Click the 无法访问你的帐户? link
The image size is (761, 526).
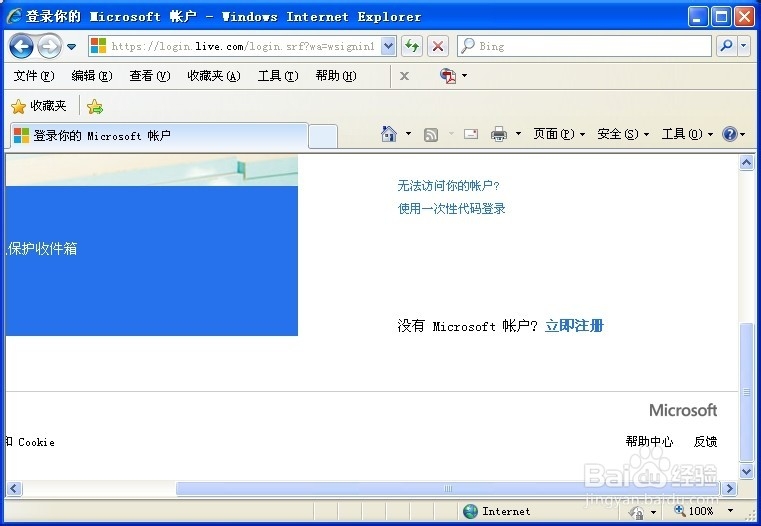tap(448, 186)
